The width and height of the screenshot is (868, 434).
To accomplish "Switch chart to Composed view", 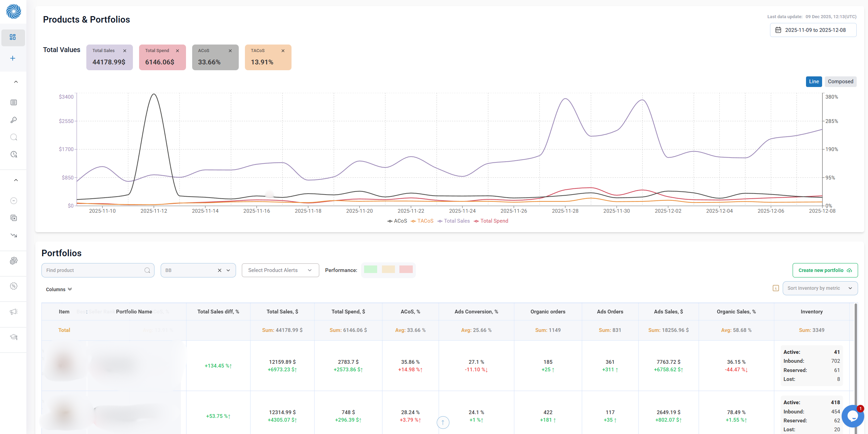I will pos(840,82).
